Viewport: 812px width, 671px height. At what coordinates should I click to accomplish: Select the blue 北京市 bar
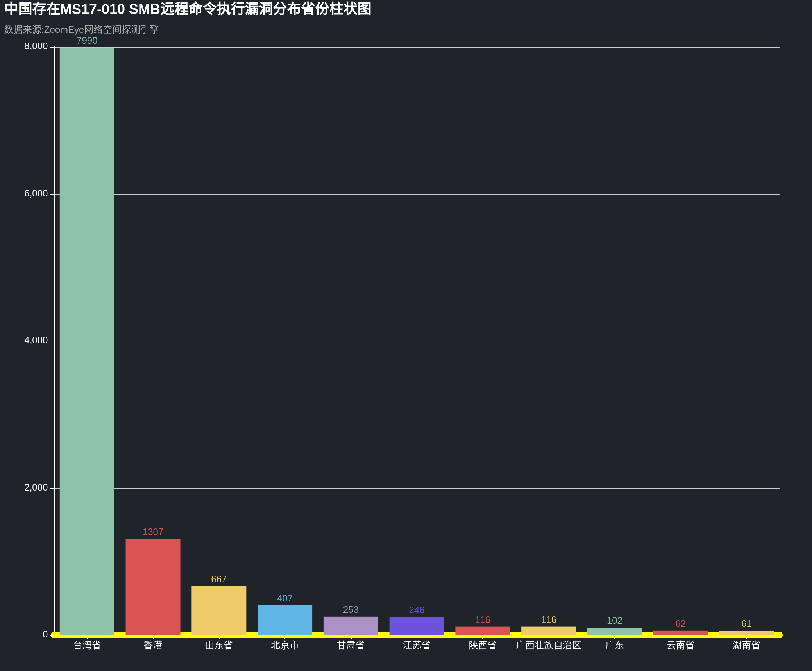click(x=285, y=620)
